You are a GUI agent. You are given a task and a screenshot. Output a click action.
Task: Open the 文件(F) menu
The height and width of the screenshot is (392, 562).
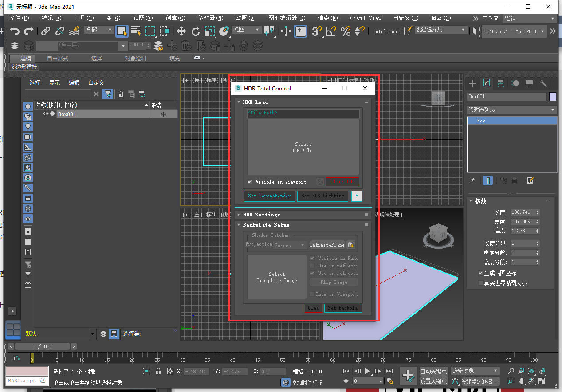pyautogui.click(x=19, y=18)
